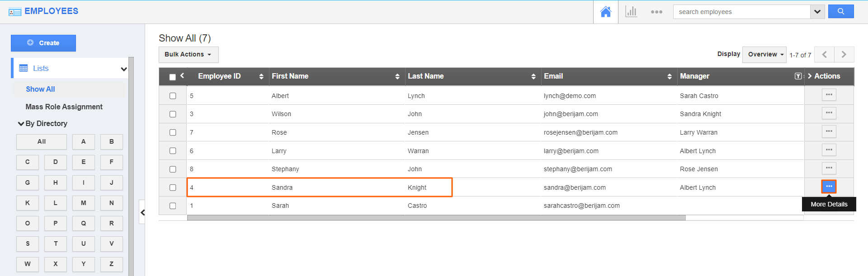This screenshot has height=276, width=868.
Task: Tick the select-all header checkbox
Action: [172, 77]
